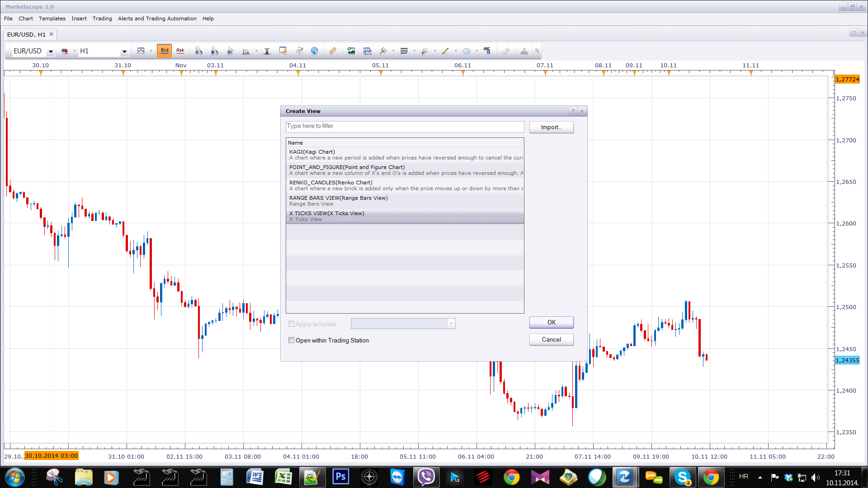Click the refresh-eye view icon
The width and height of the screenshot is (868, 488).
tap(299, 51)
